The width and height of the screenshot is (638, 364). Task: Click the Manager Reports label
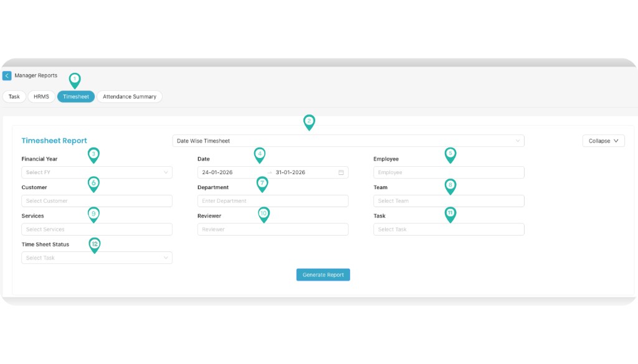[x=36, y=75]
